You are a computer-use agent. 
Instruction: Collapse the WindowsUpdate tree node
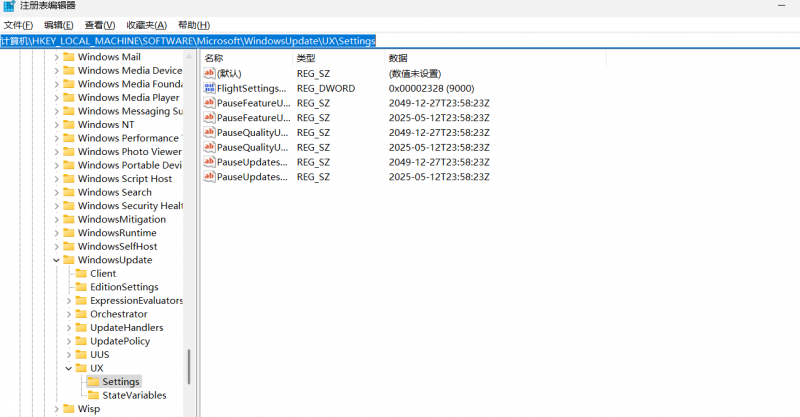56,260
